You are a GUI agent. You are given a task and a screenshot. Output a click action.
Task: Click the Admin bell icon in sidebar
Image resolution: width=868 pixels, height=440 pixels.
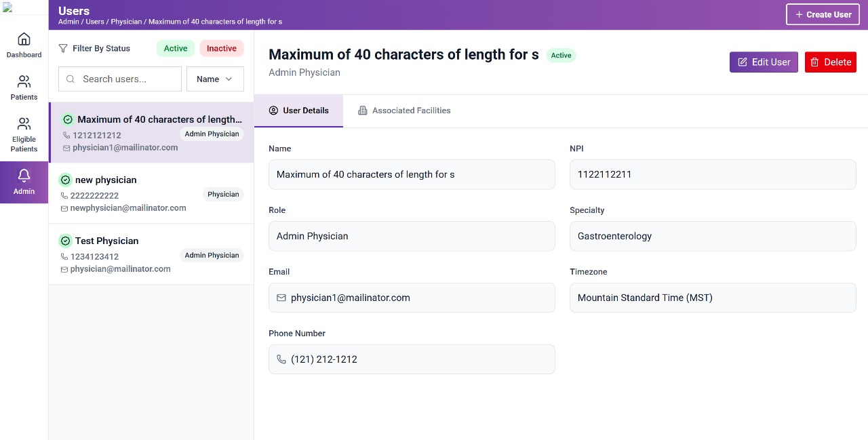point(24,175)
